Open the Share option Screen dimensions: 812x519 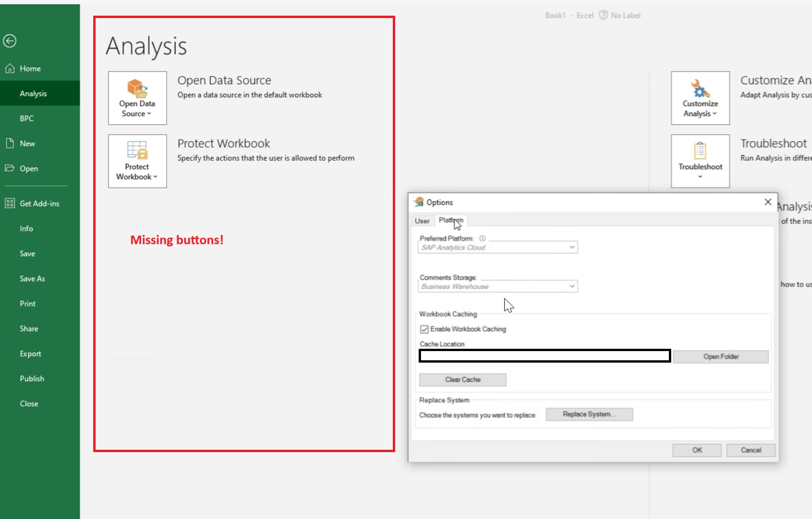click(x=40, y=328)
